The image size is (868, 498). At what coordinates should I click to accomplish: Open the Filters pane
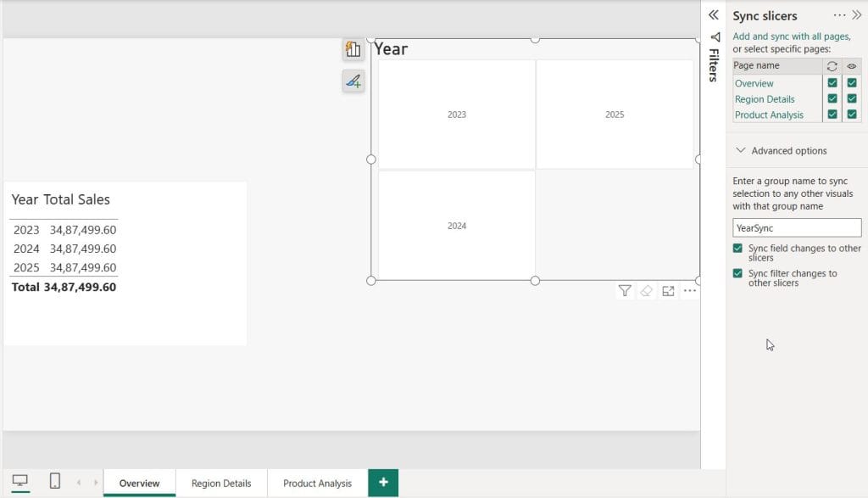coord(714,57)
